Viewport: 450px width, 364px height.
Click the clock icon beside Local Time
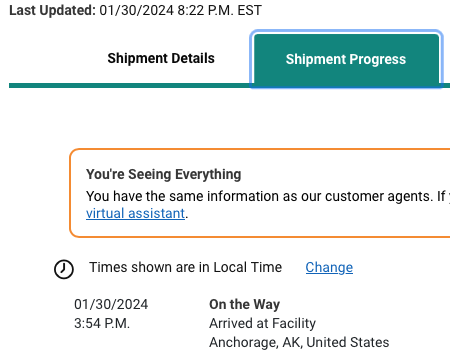[64, 269]
